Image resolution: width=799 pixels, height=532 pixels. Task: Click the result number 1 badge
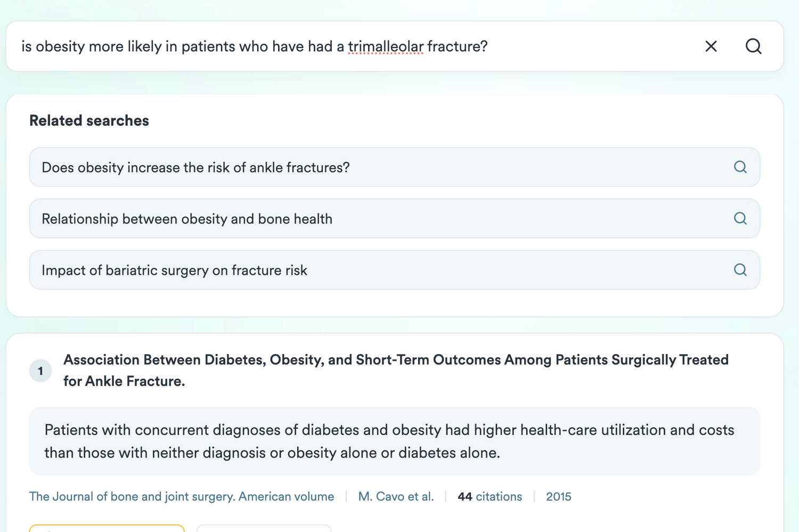point(40,371)
